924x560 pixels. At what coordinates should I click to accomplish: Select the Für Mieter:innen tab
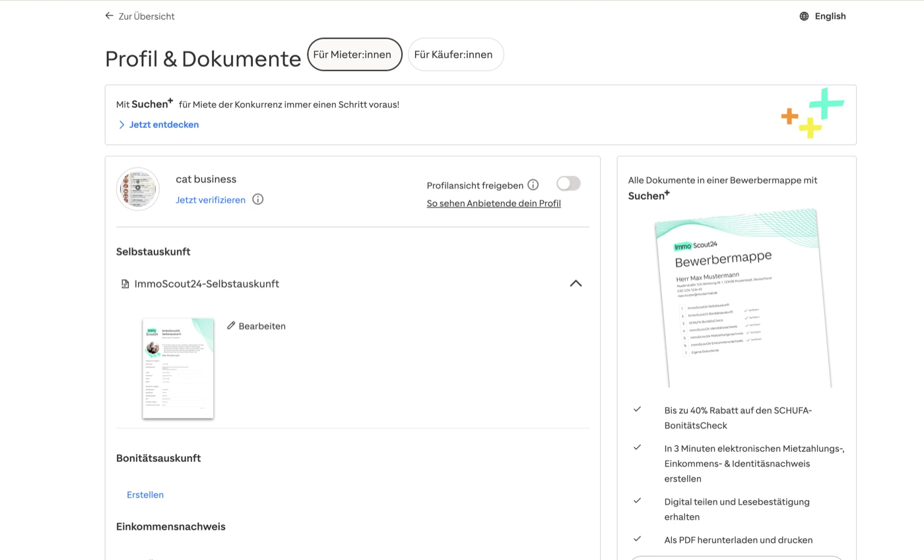pos(355,54)
